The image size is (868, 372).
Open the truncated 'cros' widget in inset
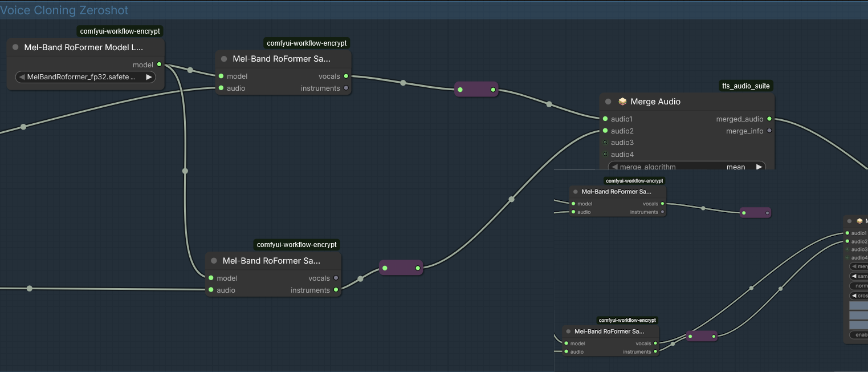pyautogui.click(x=859, y=296)
